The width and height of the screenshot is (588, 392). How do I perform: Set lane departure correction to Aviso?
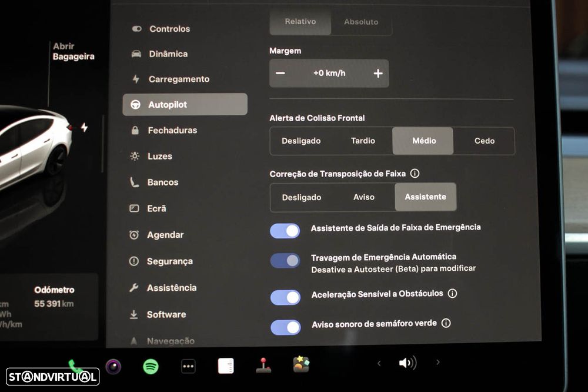point(364,197)
